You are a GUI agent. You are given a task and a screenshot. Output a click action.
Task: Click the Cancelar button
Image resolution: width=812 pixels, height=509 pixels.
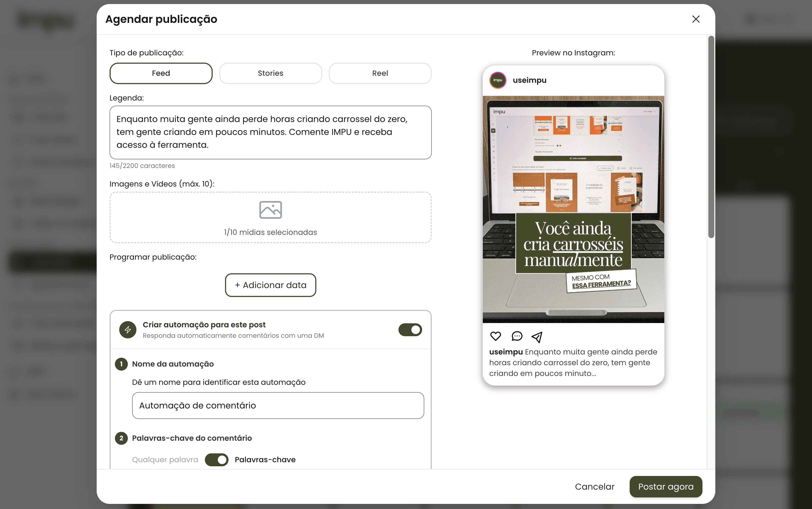click(595, 486)
